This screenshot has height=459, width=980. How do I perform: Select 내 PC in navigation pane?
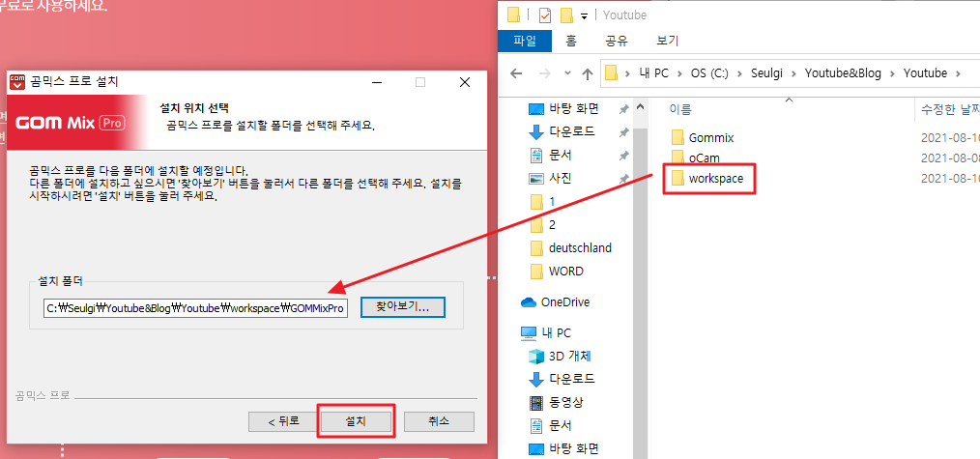coord(556,332)
